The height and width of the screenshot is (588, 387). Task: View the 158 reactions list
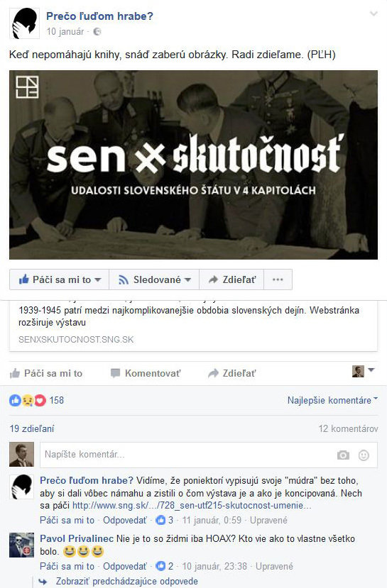[x=36, y=400]
